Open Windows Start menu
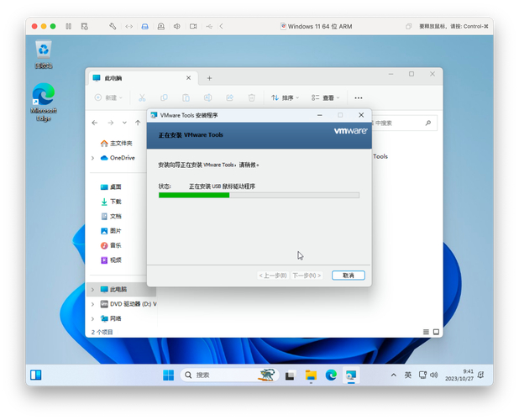Viewport: 519px width, 420px height. pyautogui.click(x=169, y=375)
